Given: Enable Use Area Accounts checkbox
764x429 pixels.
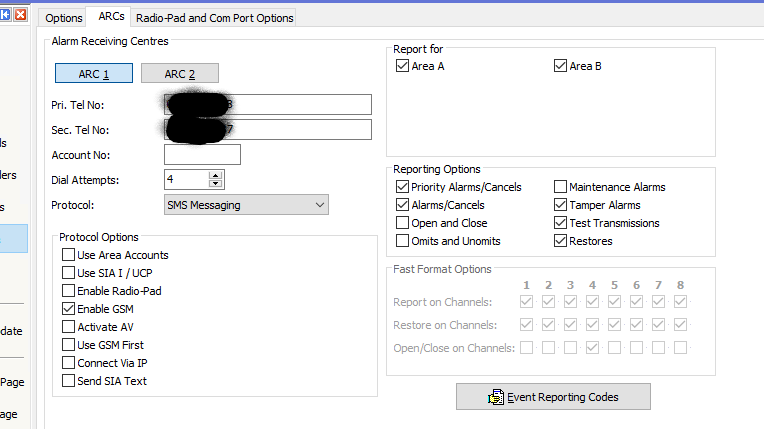Looking at the screenshot, I should 69,255.
